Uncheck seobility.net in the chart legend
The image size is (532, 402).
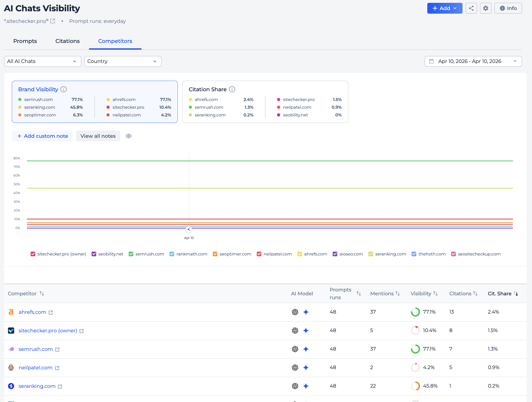point(94,254)
